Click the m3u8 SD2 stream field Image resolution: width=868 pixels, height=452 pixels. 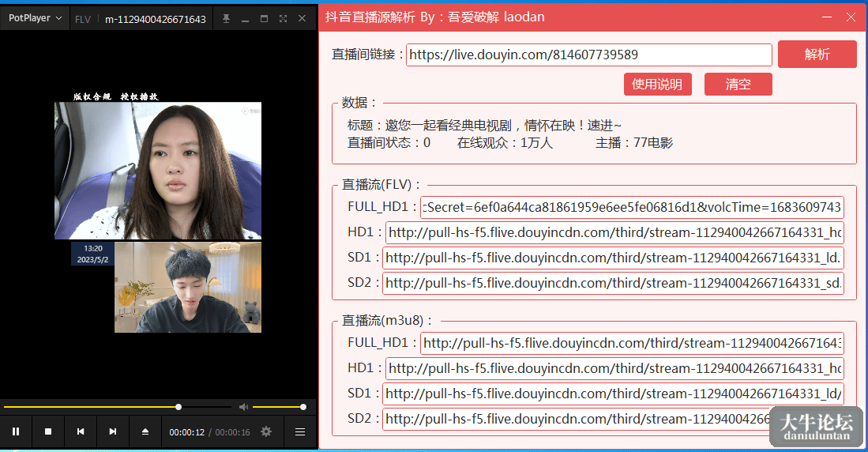click(614, 419)
